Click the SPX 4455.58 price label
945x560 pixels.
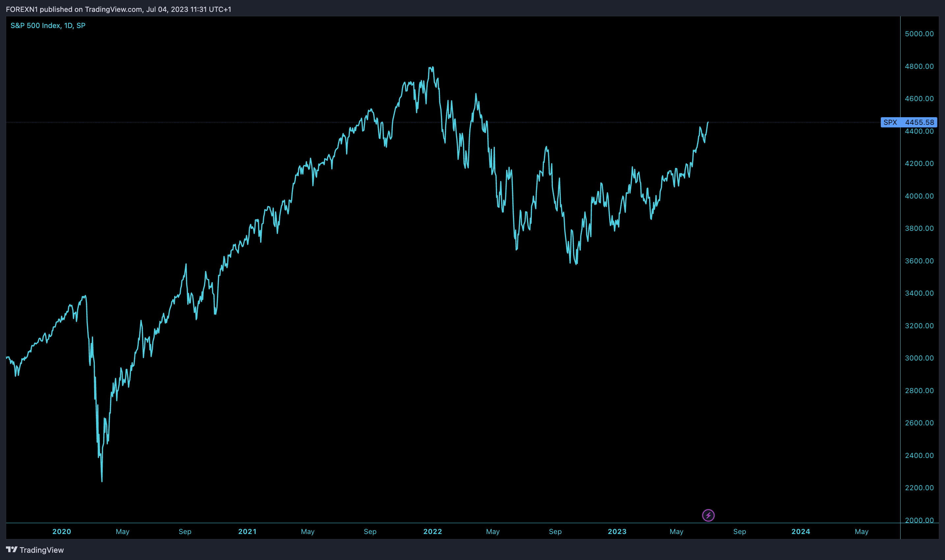909,122
